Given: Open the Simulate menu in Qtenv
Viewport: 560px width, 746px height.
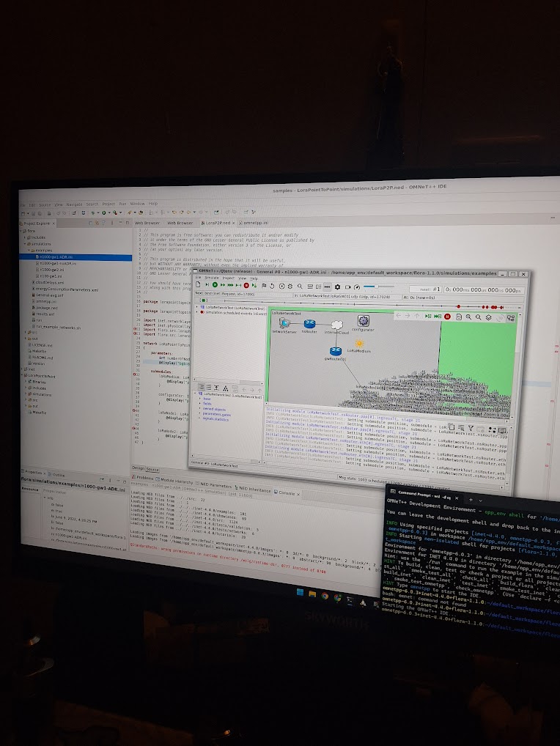Looking at the screenshot, I should (211, 278).
